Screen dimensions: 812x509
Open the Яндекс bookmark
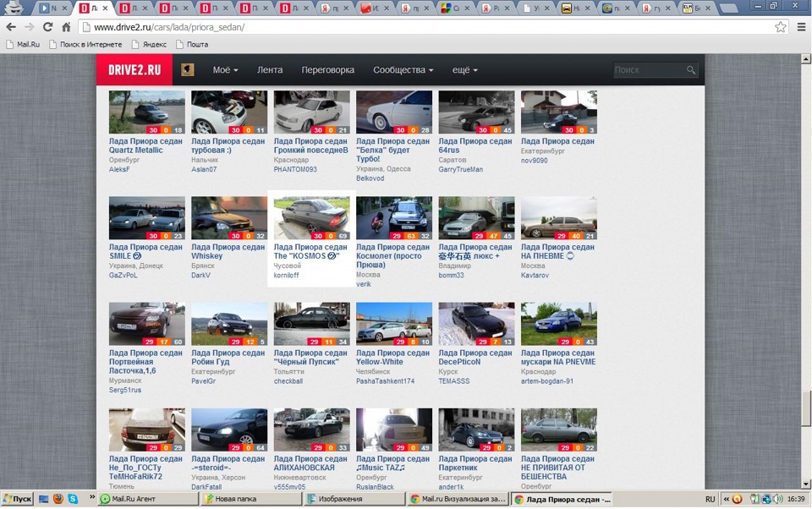tap(149, 45)
